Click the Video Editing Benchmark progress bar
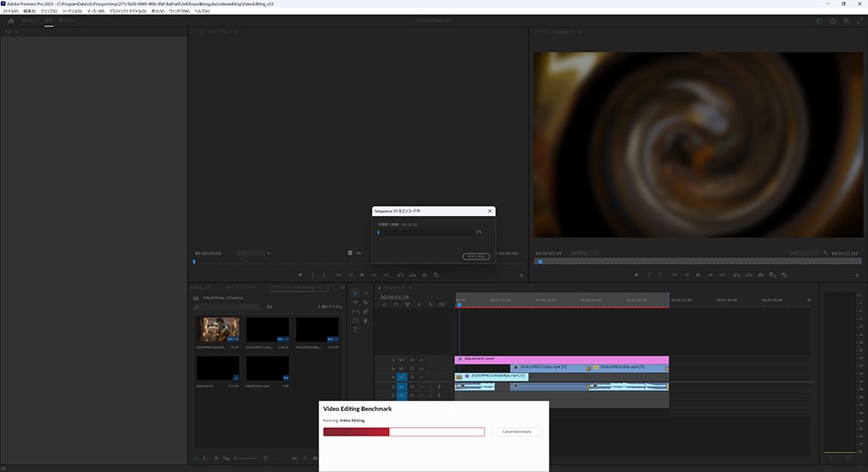Viewport: 868px width, 472px height. pos(403,431)
